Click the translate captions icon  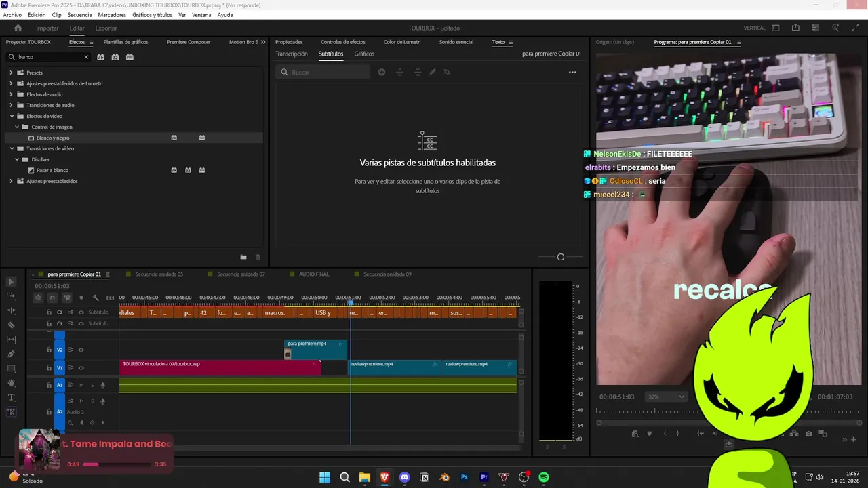(447, 73)
